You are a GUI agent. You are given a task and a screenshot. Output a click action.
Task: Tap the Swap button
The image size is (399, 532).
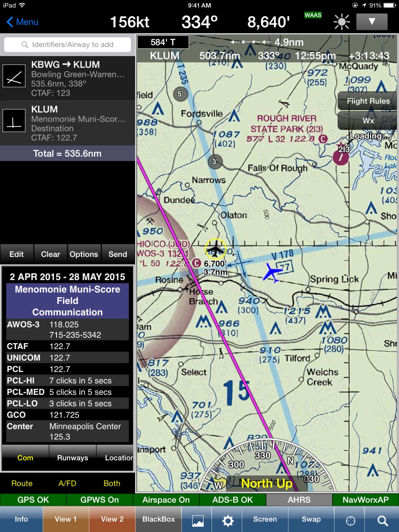pyautogui.click(x=311, y=519)
